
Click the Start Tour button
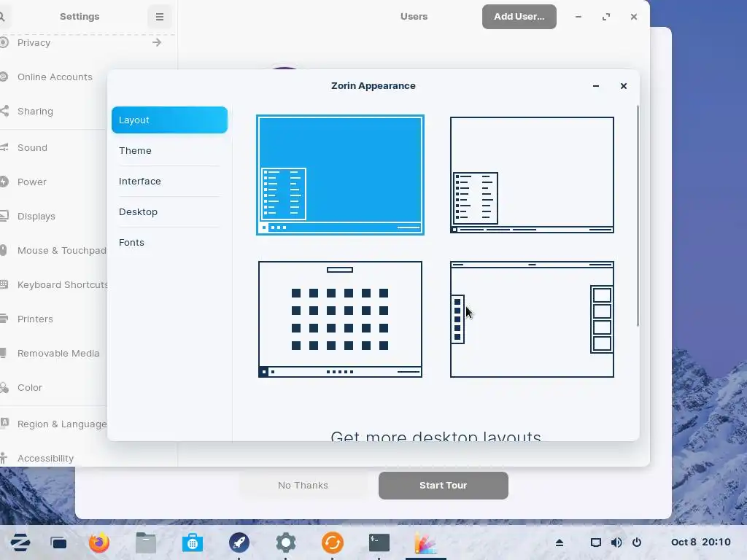coord(444,485)
